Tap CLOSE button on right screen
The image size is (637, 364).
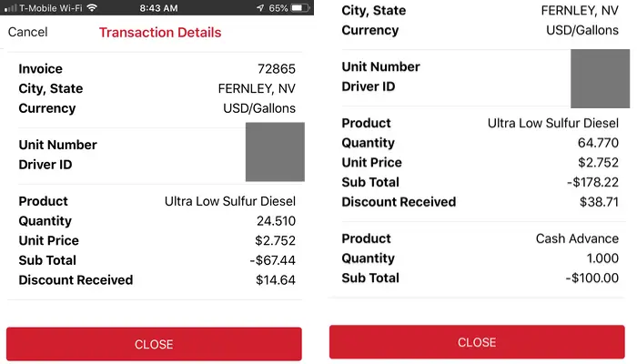(477, 342)
